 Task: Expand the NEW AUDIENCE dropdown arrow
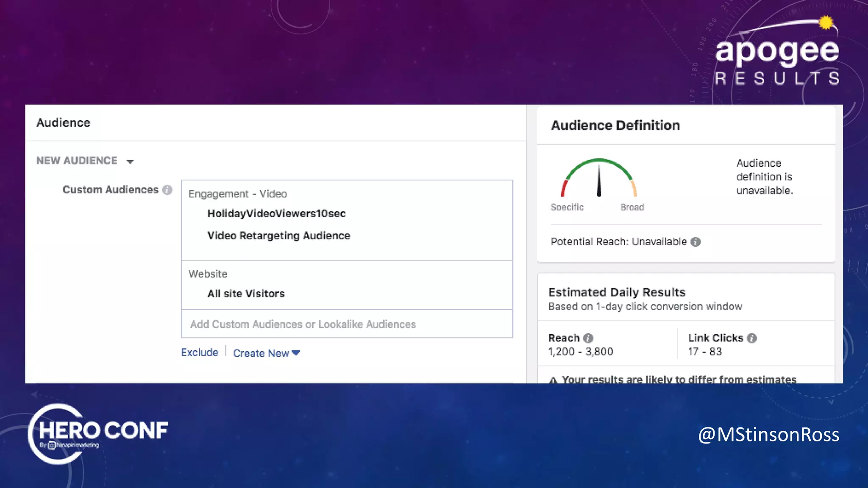130,162
